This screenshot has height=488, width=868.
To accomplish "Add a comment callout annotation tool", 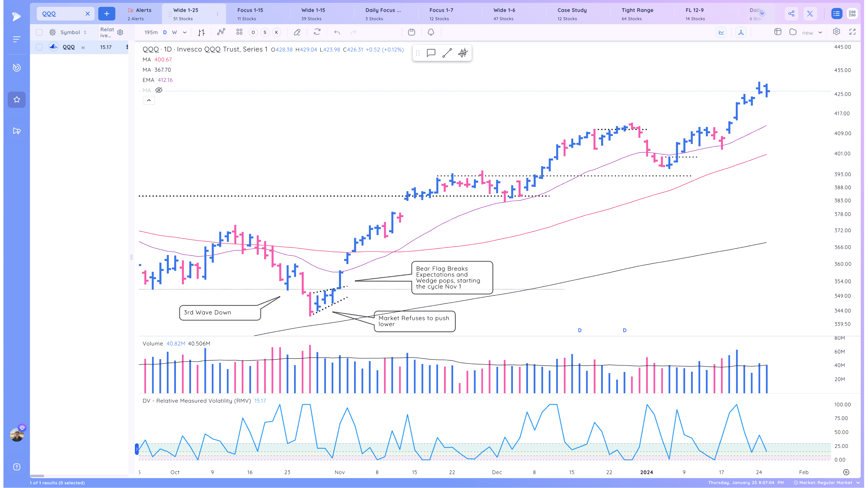I will tap(431, 53).
